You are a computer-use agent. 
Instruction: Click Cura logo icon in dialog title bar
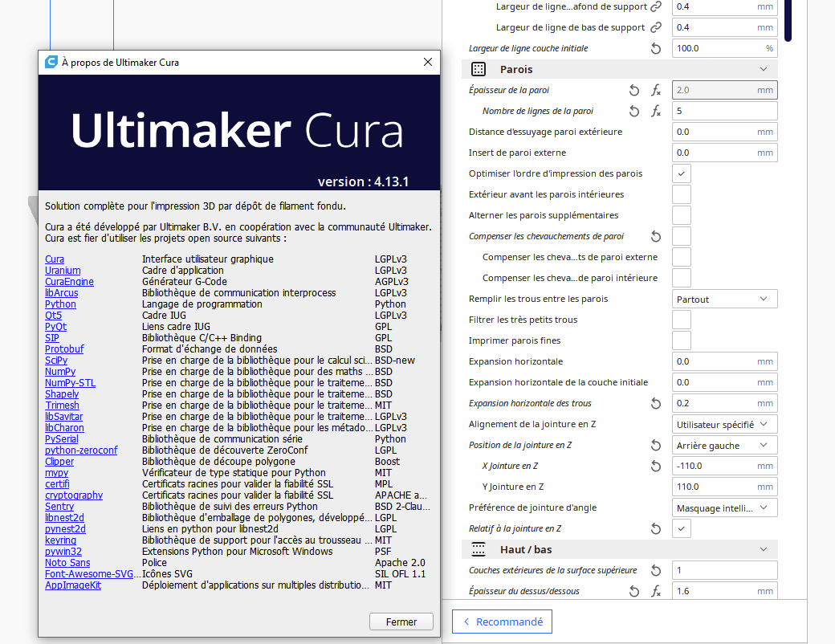pyautogui.click(x=51, y=62)
